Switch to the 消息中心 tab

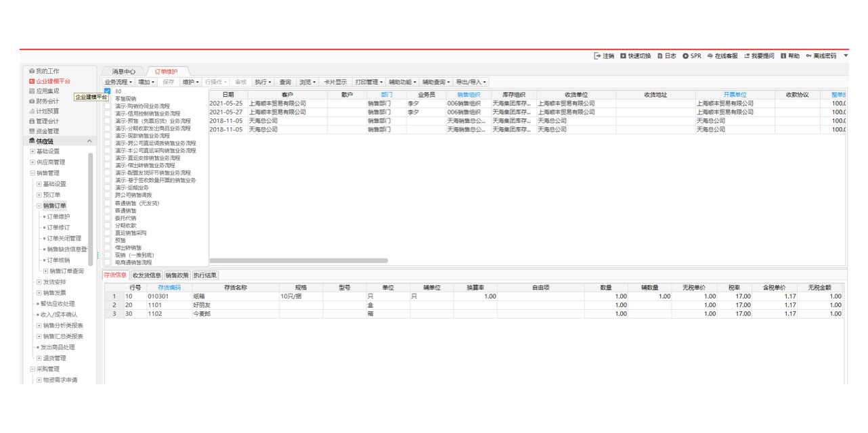pyautogui.click(x=124, y=71)
